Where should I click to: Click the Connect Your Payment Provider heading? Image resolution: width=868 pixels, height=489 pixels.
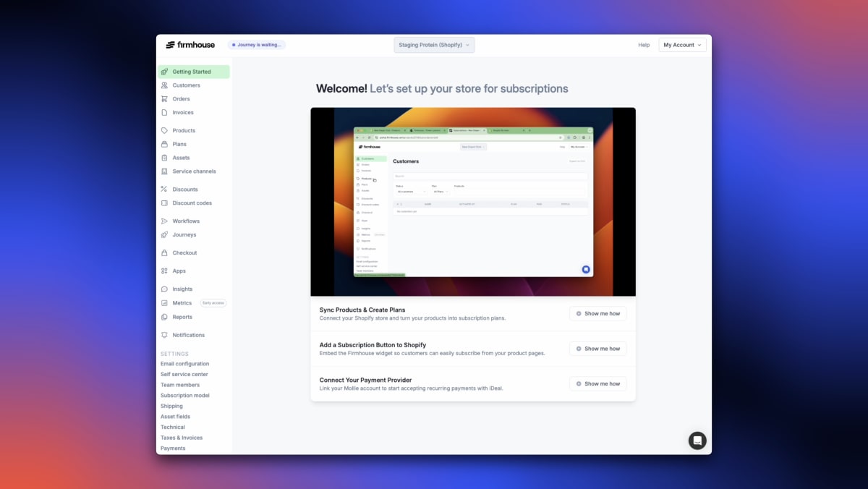point(365,380)
